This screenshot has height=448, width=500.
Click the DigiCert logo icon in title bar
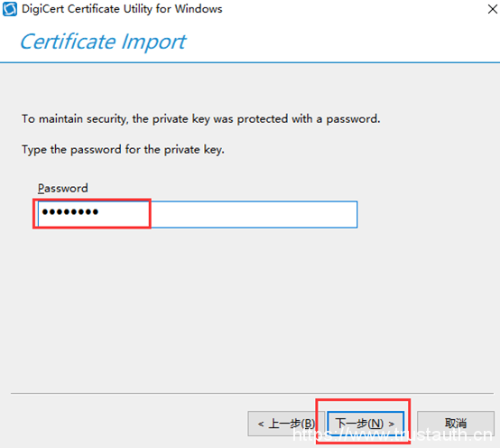10,9
